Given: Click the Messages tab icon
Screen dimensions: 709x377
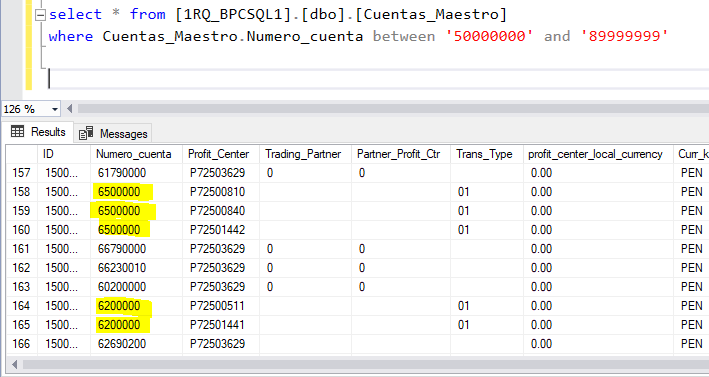Looking at the screenshot, I should (86, 133).
